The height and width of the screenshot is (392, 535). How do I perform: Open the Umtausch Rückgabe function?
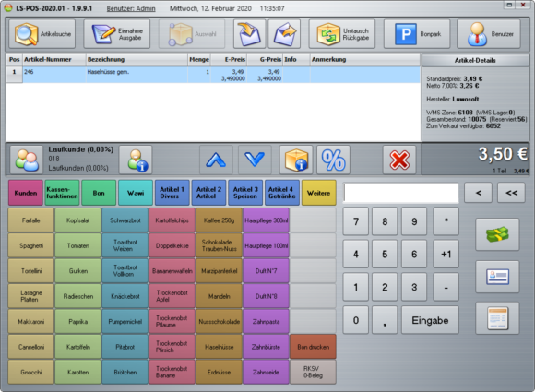342,34
